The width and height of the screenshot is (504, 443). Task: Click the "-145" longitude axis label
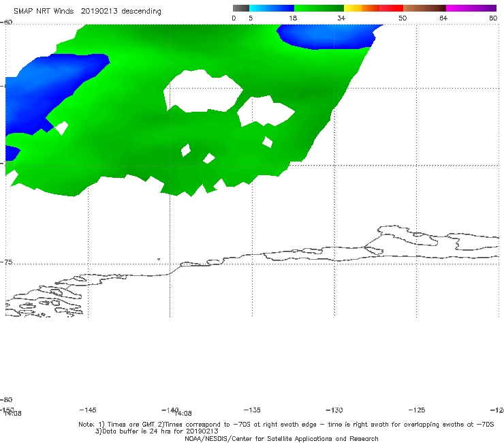tap(88, 410)
